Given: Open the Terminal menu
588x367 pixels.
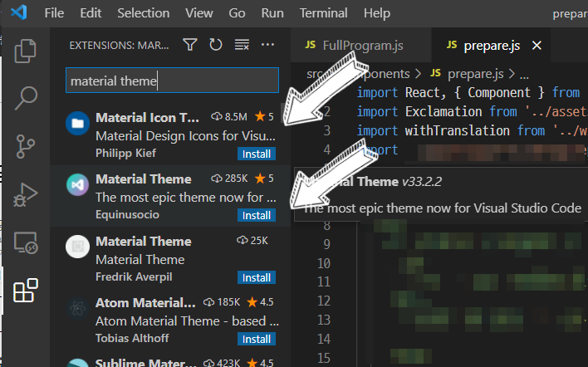Looking at the screenshot, I should pyautogui.click(x=323, y=13).
